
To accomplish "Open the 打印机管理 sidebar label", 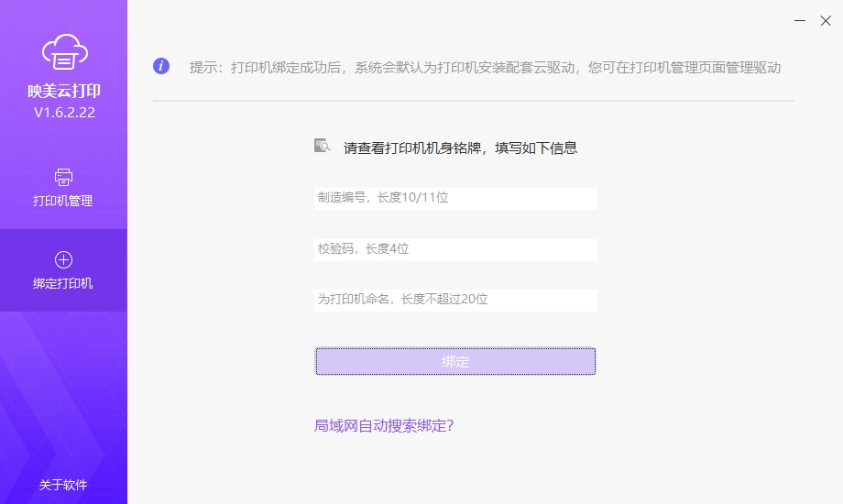I will pos(63,201).
